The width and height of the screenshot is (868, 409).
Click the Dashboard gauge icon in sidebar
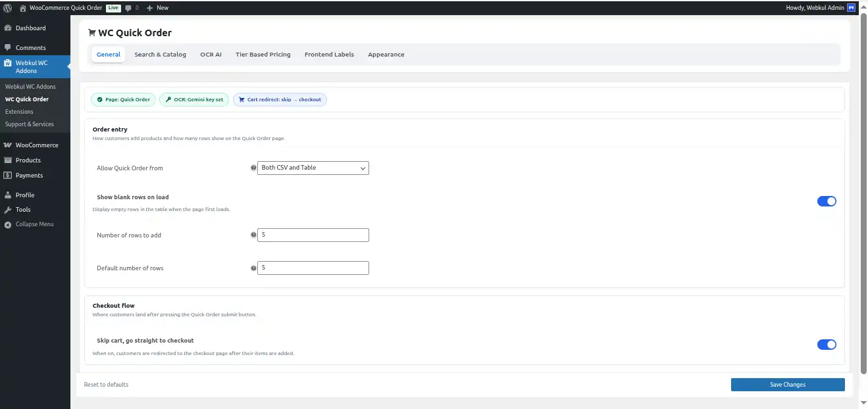pos(7,28)
